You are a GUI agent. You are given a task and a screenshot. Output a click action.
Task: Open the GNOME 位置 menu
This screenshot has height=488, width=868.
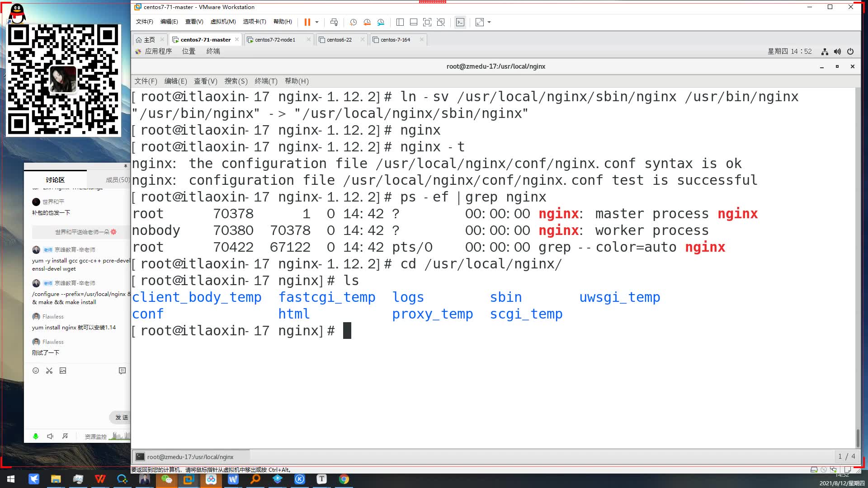click(x=189, y=52)
